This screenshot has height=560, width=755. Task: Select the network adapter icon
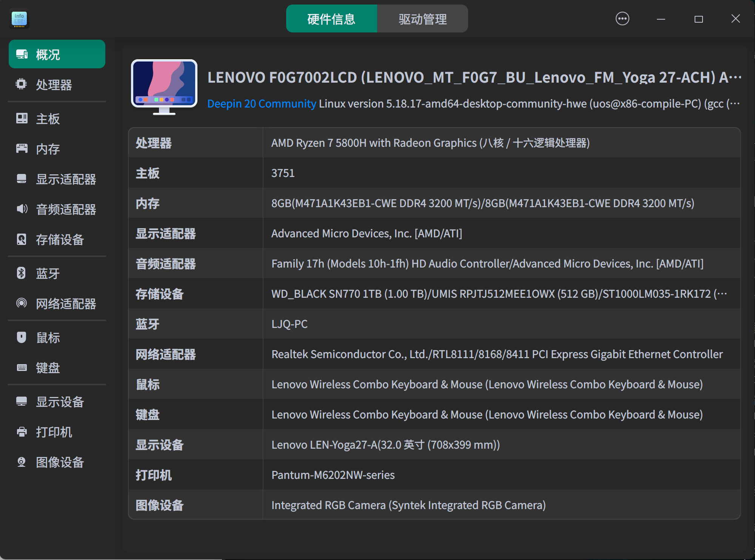pyautogui.click(x=22, y=303)
